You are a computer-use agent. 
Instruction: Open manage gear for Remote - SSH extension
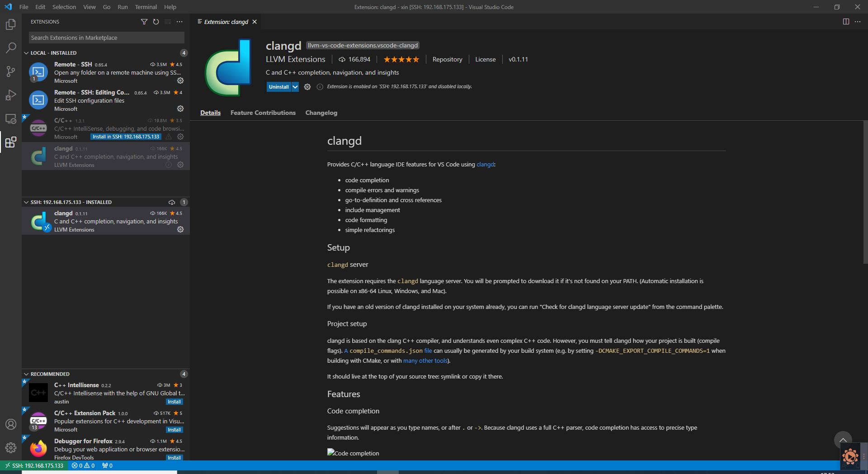pos(180,81)
